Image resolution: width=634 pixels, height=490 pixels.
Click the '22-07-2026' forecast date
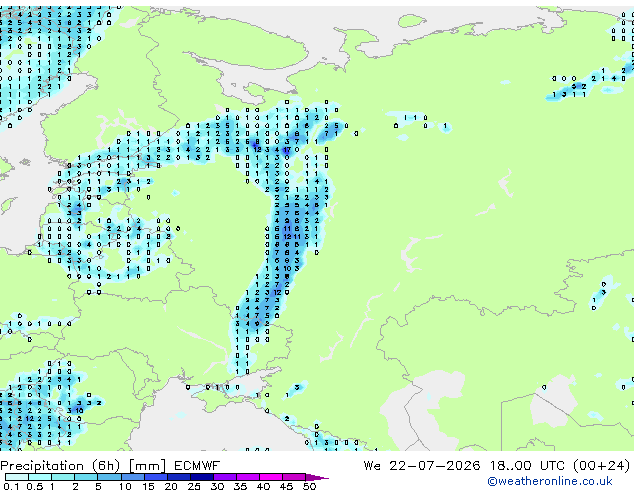click(x=435, y=466)
